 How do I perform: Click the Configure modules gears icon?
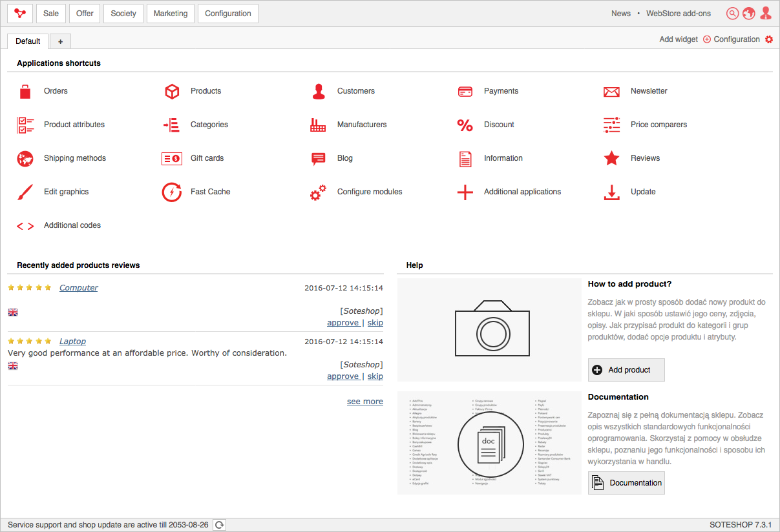(318, 192)
